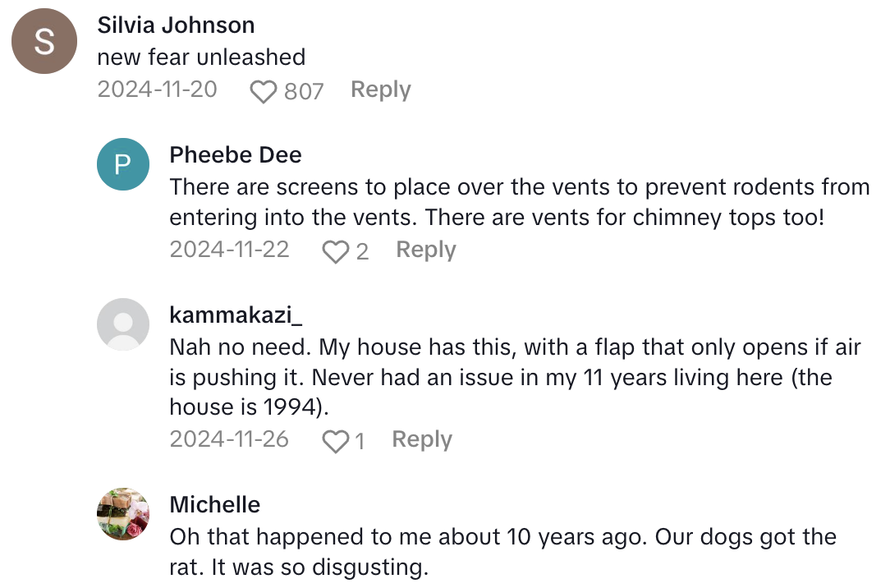Open kammakazi_'s default gray avatar
Image resolution: width=890 pixels, height=588 pixels.
(123, 324)
